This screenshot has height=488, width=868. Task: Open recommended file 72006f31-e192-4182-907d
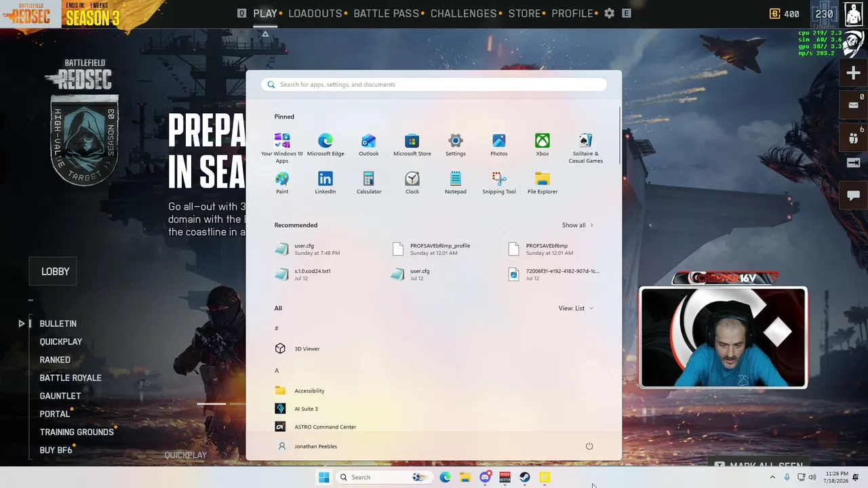click(x=555, y=274)
